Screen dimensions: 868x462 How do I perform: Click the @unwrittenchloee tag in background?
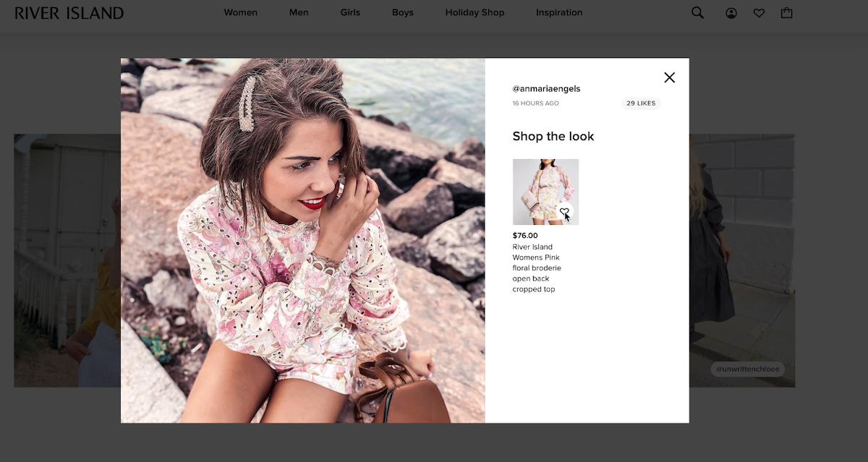(x=747, y=369)
